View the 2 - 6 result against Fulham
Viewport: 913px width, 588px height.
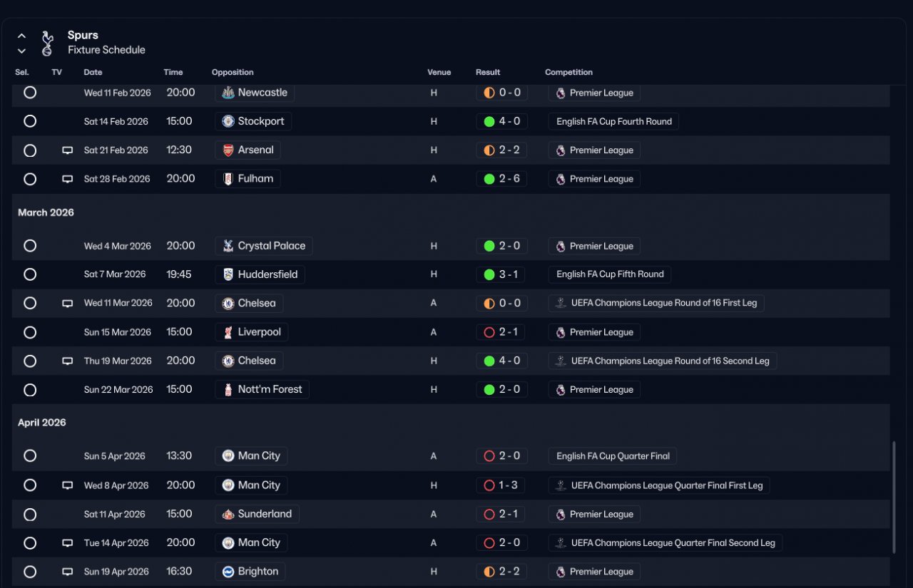click(x=502, y=179)
